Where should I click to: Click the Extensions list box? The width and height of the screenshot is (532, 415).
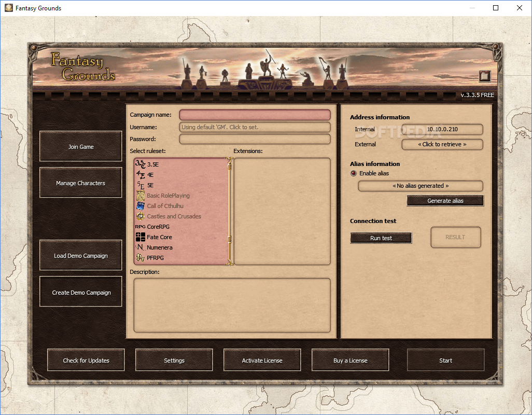pyautogui.click(x=282, y=211)
